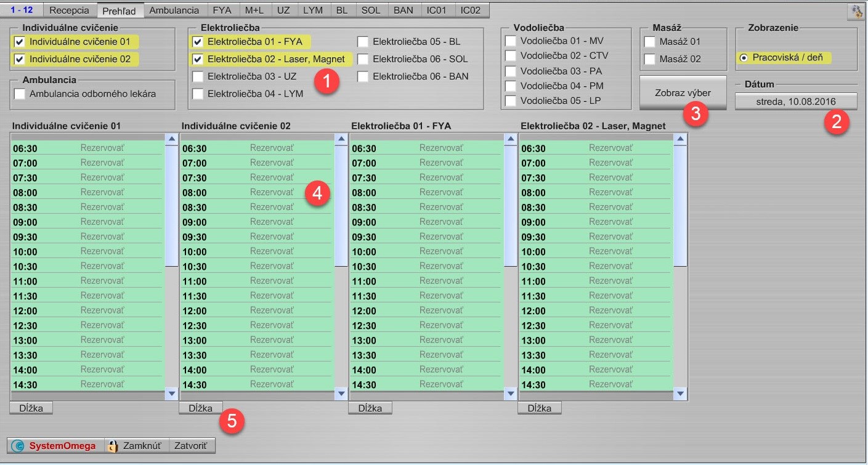Tick the Masáž 01 checkbox
The image size is (868, 465).
(x=649, y=42)
